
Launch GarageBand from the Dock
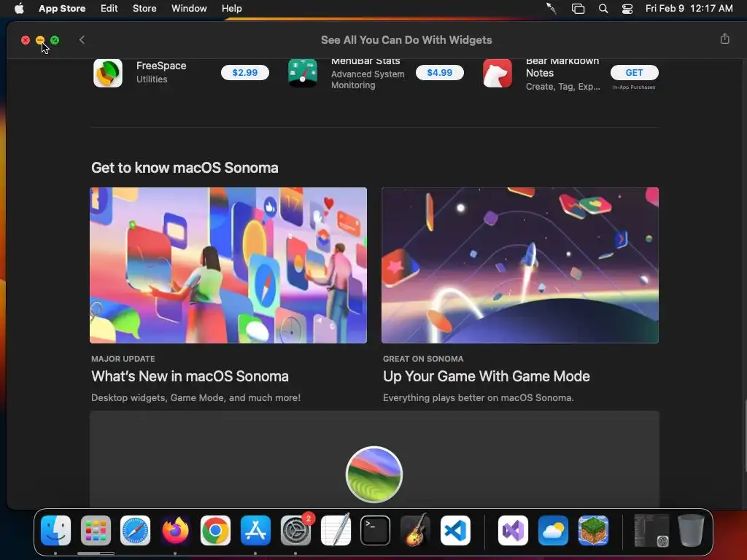click(415, 530)
